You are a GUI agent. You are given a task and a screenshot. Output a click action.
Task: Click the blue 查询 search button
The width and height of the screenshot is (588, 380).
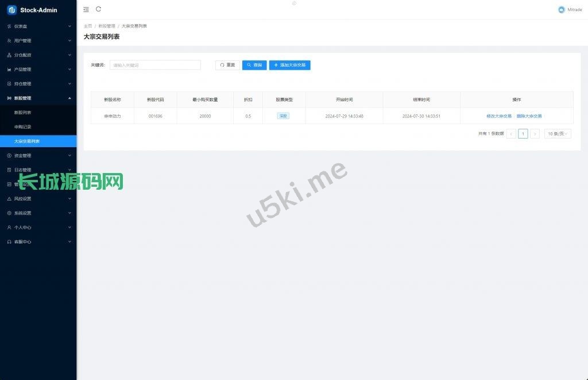coord(254,65)
